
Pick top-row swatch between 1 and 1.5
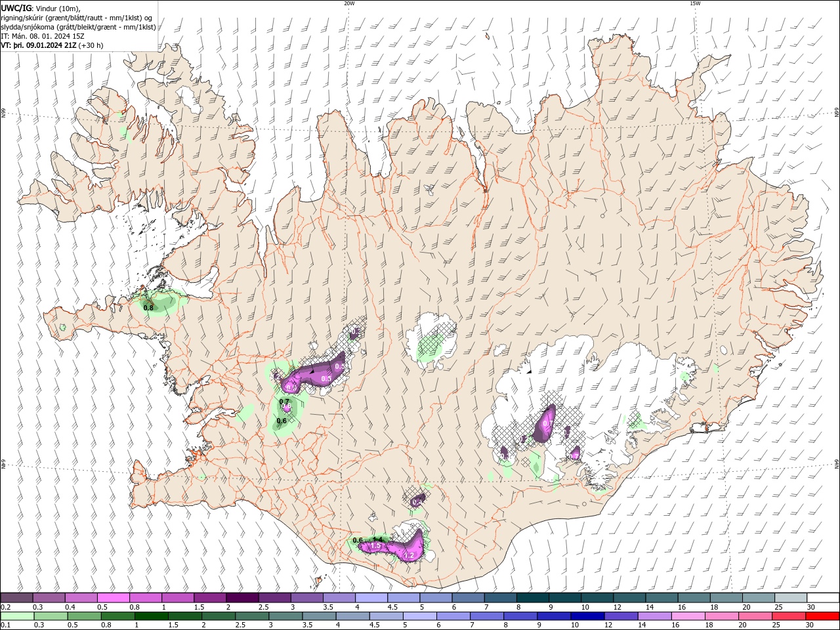pos(178,598)
